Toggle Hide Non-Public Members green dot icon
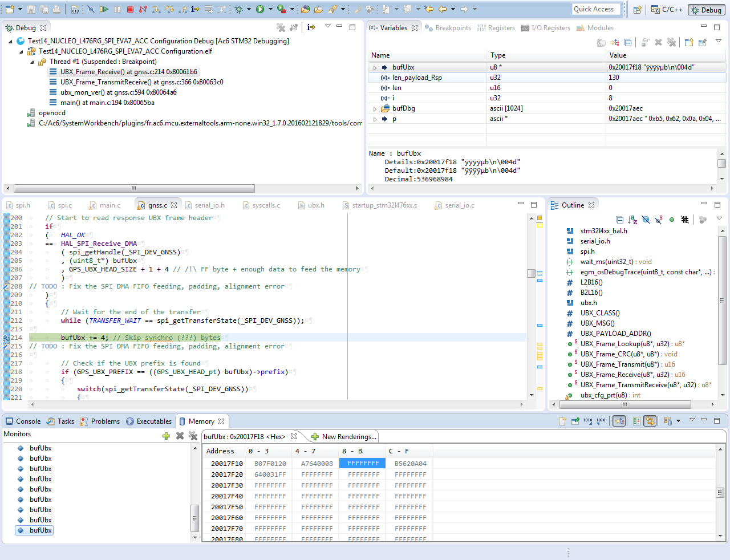 tap(672, 220)
